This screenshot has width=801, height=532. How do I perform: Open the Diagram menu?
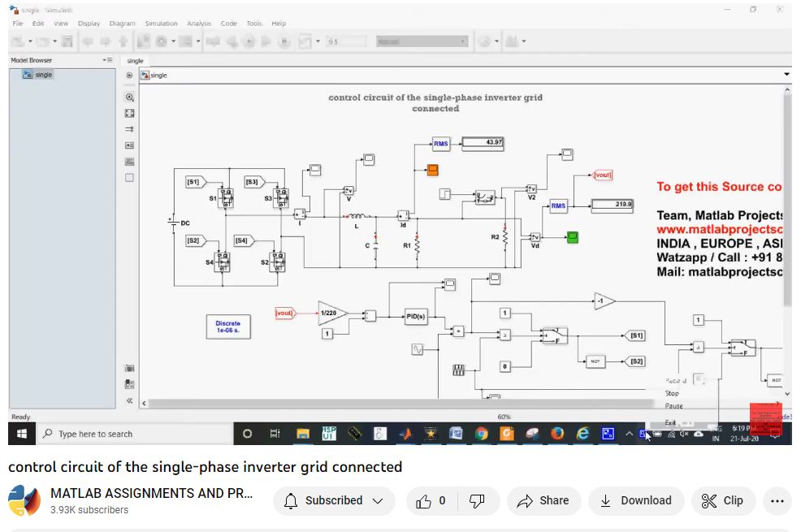click(122, 24)
